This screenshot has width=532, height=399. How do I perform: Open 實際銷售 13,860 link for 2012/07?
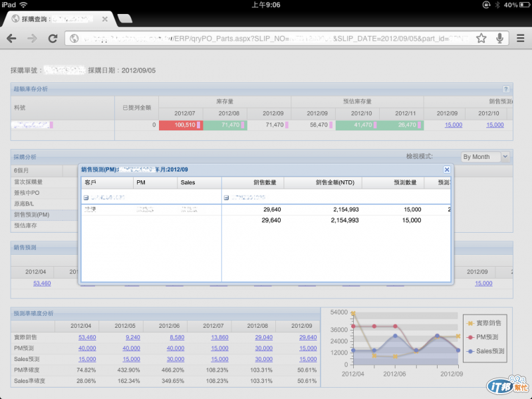[219, 338]
